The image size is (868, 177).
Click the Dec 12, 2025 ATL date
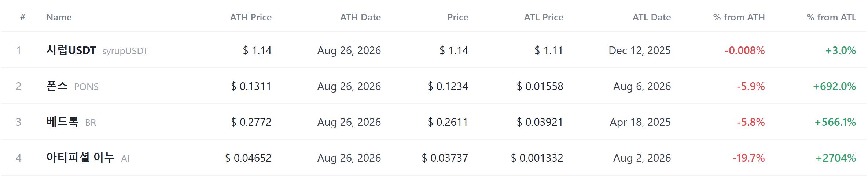tap(640, 50)
